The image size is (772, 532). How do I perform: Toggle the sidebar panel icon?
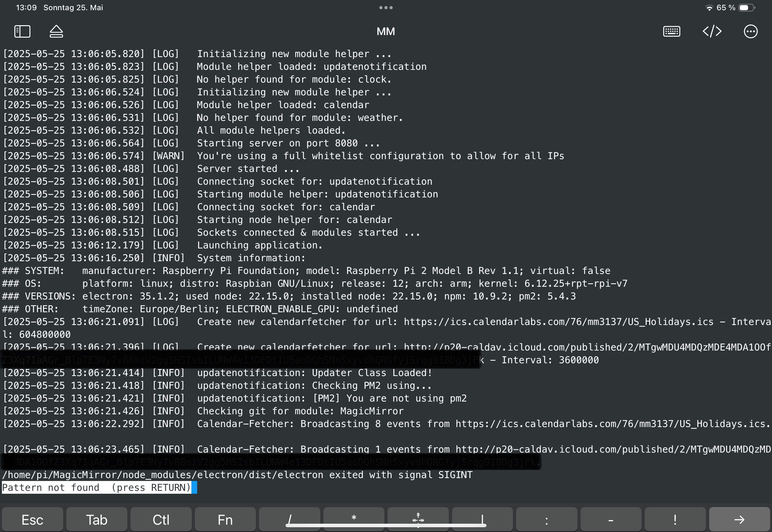pyautogui.click(x=22, y=32)
